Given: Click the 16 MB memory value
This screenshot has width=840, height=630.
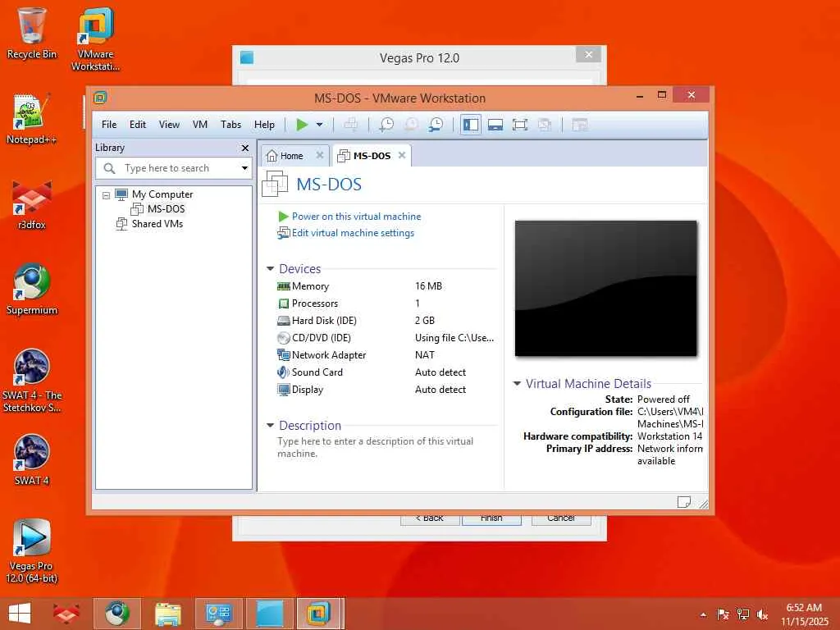Looking at the screenshot, I should 428,286.
